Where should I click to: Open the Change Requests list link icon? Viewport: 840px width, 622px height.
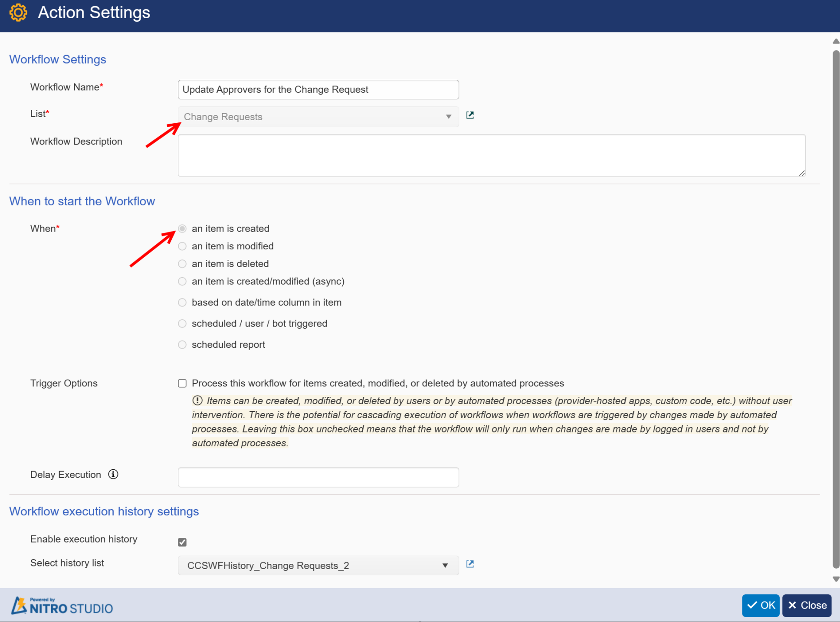470,115
